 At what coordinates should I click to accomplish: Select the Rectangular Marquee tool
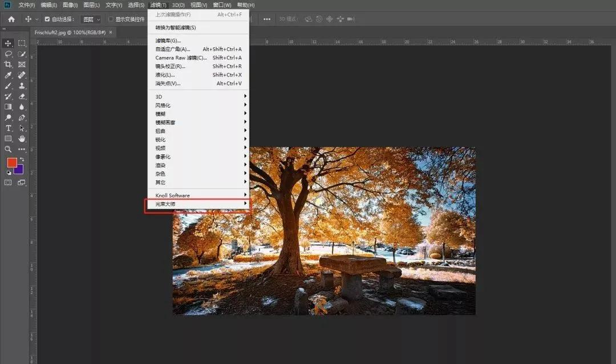tap(22, 43)
